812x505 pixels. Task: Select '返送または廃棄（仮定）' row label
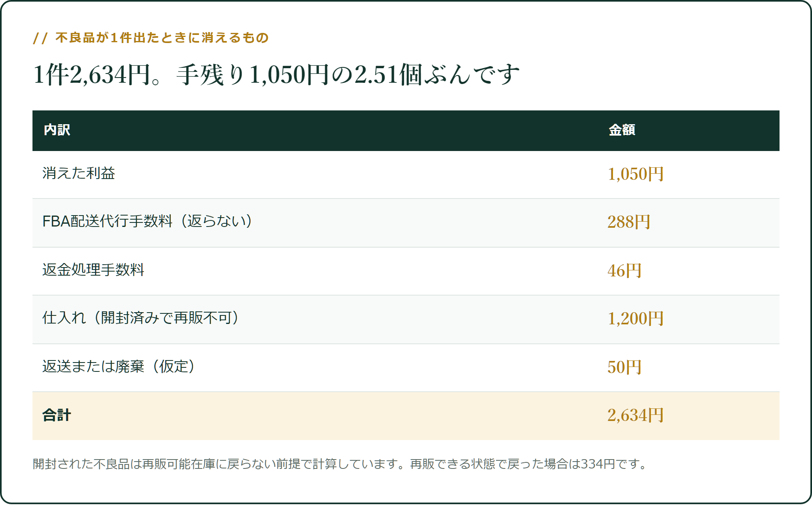click(x=119, y=367)
